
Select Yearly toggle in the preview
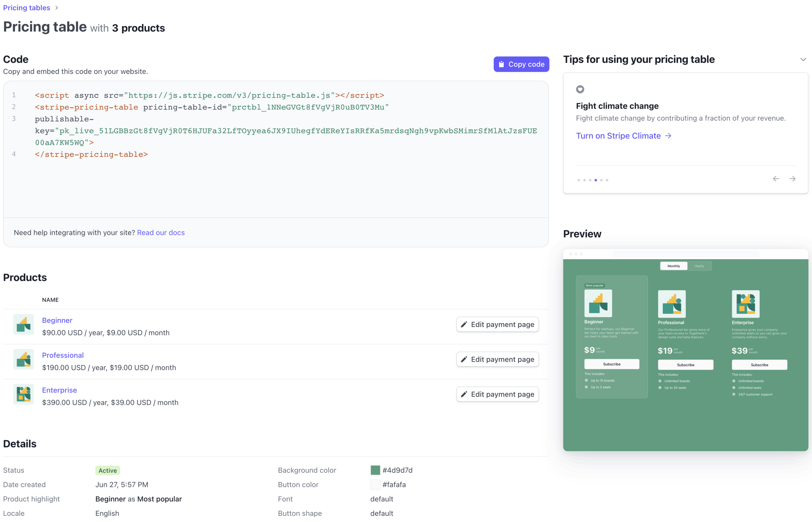click(699, 266)
